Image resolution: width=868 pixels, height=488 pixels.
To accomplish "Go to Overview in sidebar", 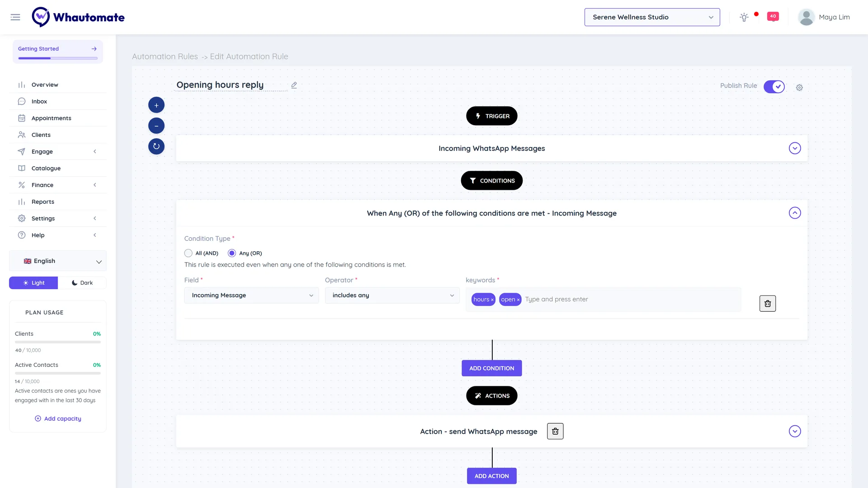I will [58, 85].
